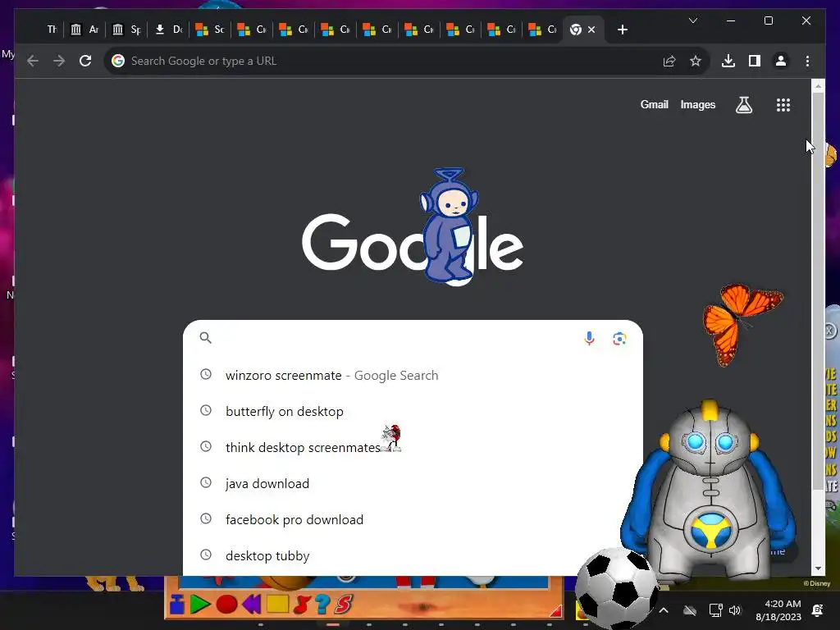Close the active New Tab tab

pyautogui.click(x=591, y=30)
